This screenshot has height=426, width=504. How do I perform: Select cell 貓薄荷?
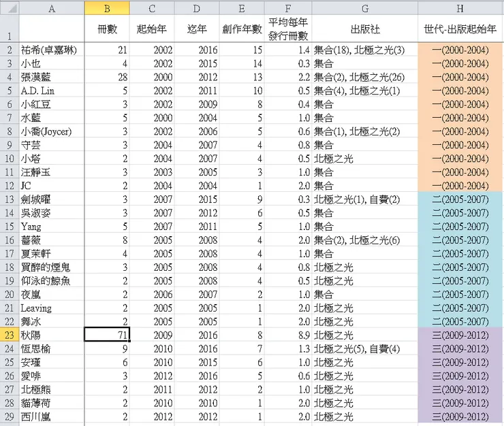[52, 403]
